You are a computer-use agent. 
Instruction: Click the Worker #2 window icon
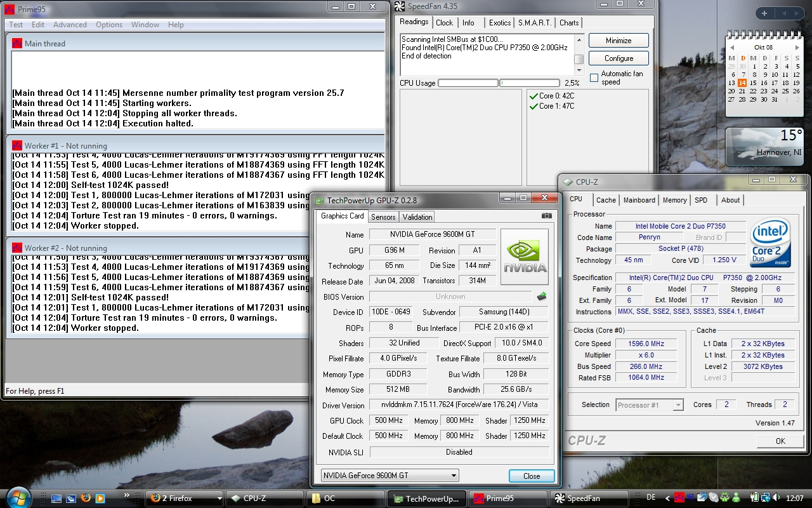tap(18, 248)
